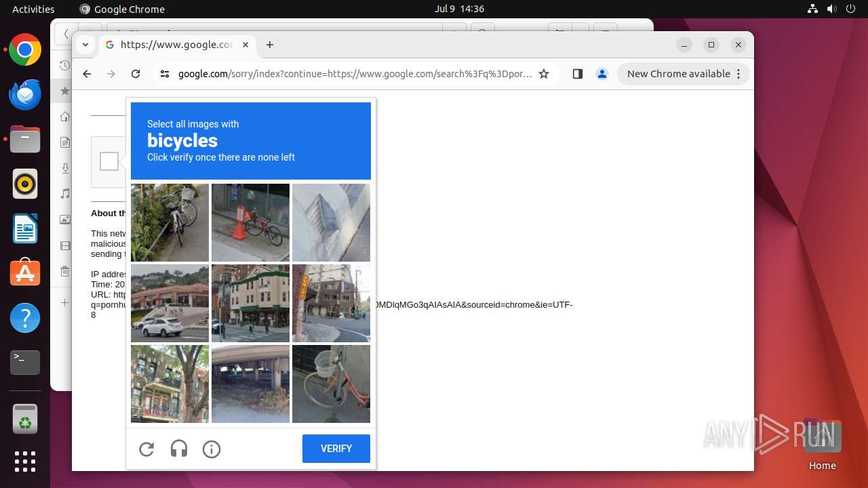Close the google.com tab
Screen dimensions: 868x488
(x=245, y=45)
